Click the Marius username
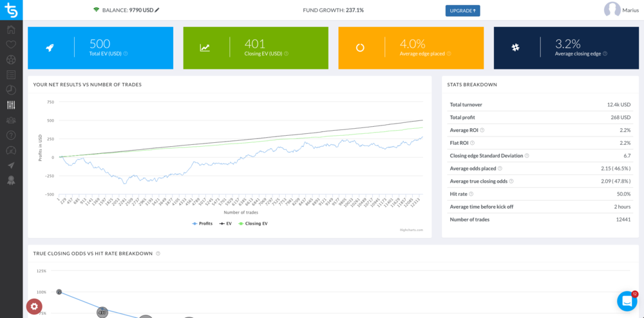644x318 pixels. coord(631,11)
